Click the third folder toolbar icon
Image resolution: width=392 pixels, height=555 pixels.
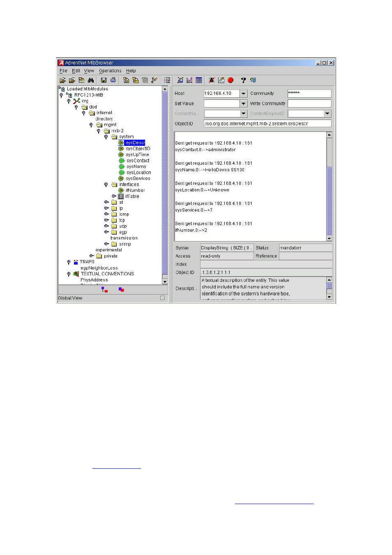(x=81, y=80)
